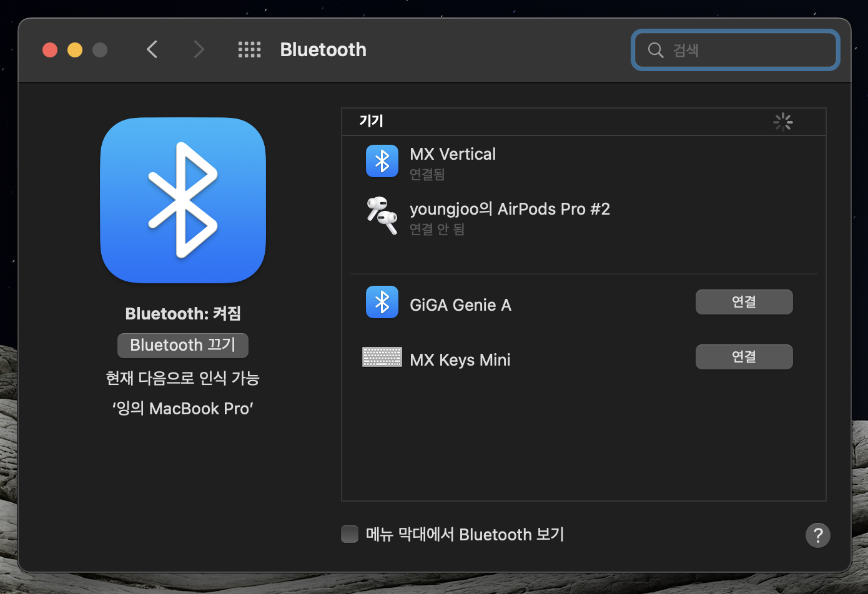Open the show-all preferences grid icon
The height and width of the screenshot is (594, 868).
click(249, 49)
